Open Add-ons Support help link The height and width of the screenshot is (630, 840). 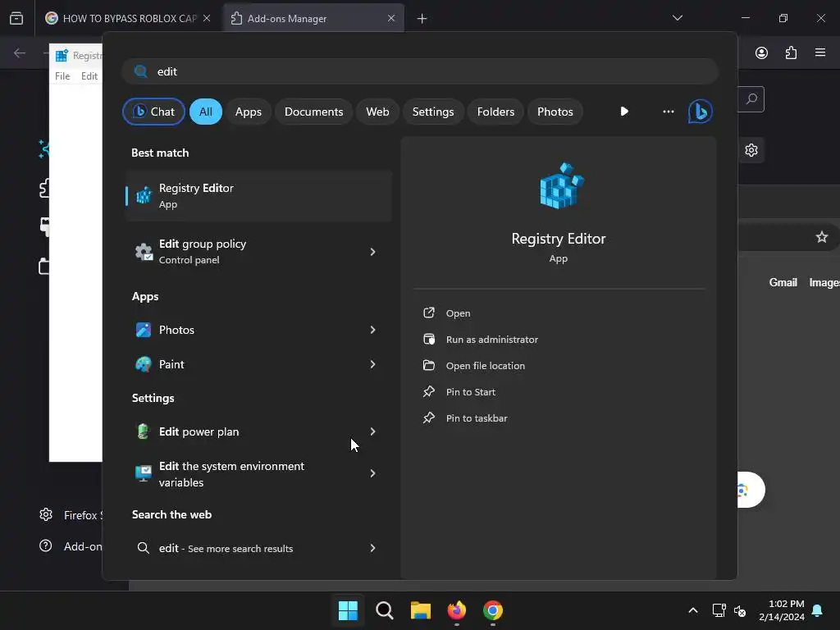pos(71,546)
